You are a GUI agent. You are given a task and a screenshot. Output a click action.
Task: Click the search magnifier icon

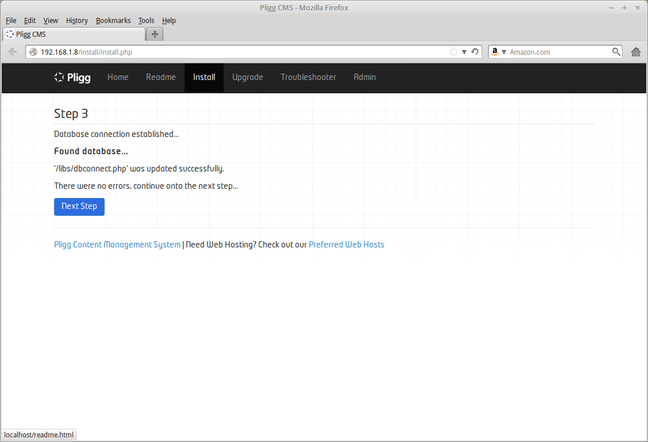click(616, 52)
